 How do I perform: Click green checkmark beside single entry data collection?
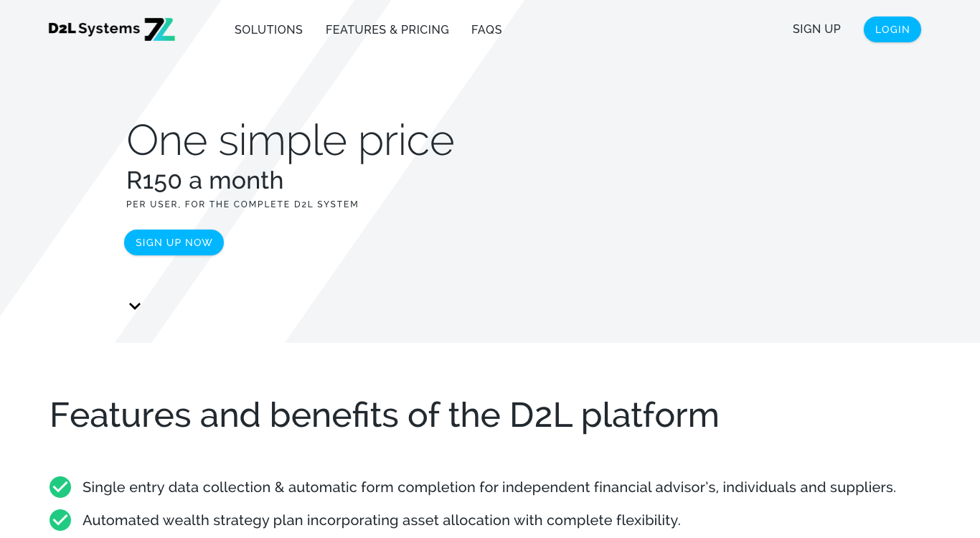tap(60, 487)
